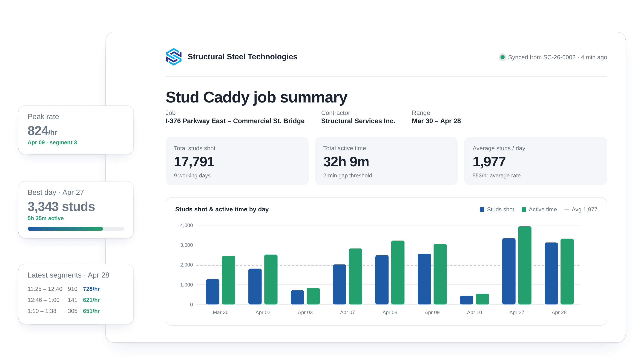Click the 3,343 studs best day value
644x363 pixels.
point(61,207)
